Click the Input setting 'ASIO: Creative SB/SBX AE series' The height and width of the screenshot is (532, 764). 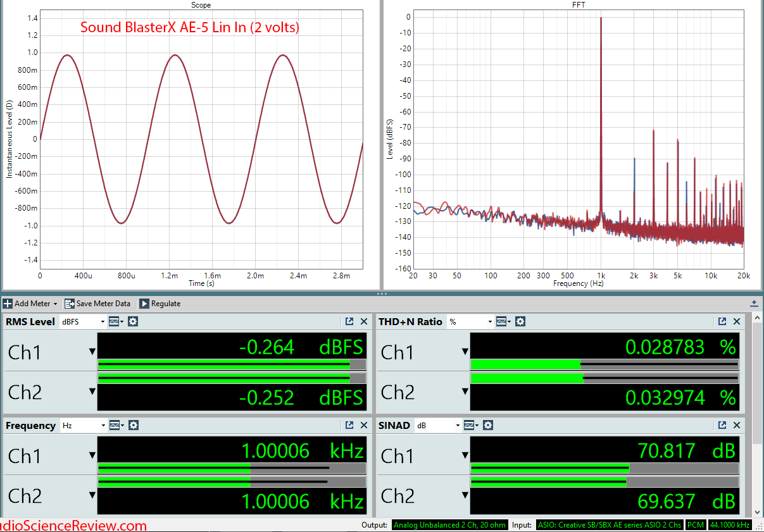point(609,525)
